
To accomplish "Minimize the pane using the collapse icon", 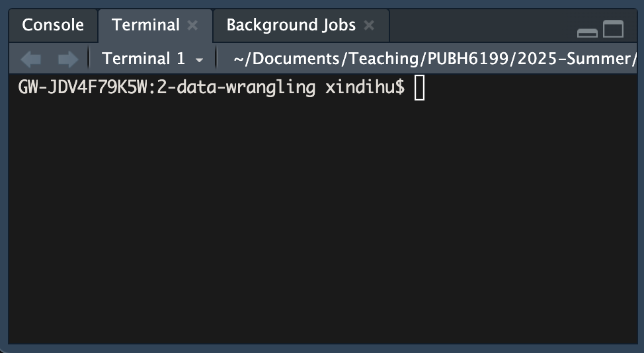I will [587, 31].
